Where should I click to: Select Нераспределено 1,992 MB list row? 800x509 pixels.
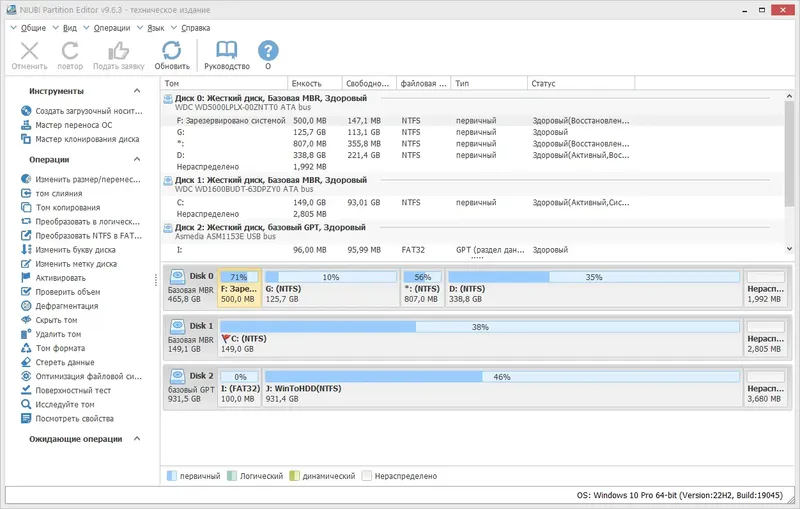pyautogui.click(x=473, y=167)
